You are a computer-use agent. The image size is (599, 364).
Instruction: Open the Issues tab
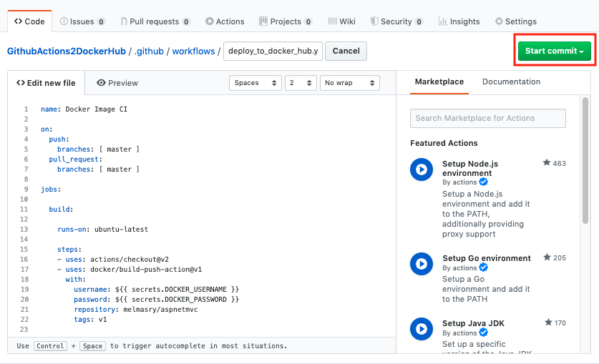(82, 21)
